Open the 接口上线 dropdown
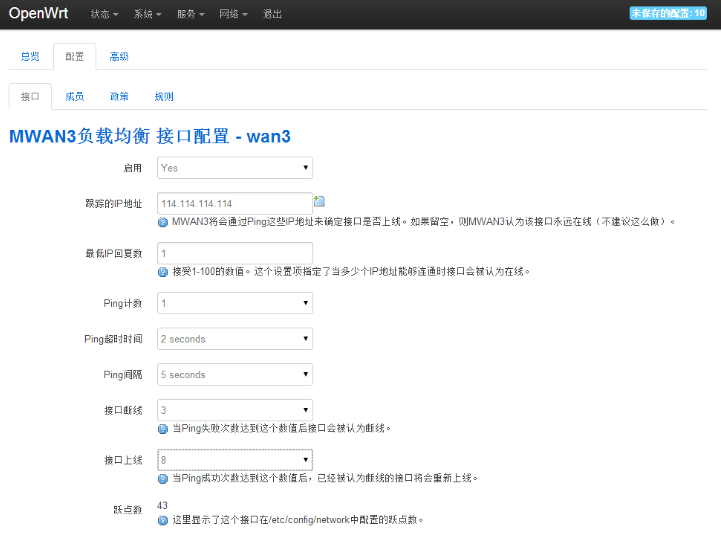The height and width of the screenshot is (533, 721). tap(235, 460)
